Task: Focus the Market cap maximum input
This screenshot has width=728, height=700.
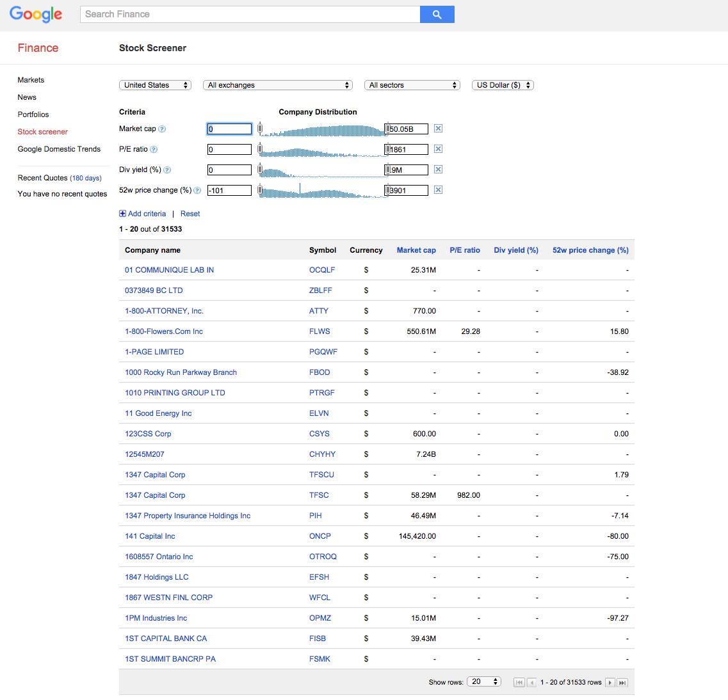Action: point(406,129)
